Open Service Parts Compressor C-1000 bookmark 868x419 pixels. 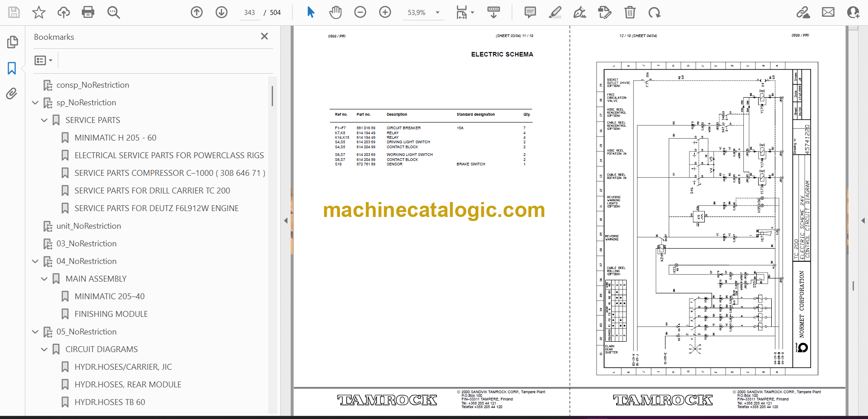click(x=170, y=173)
